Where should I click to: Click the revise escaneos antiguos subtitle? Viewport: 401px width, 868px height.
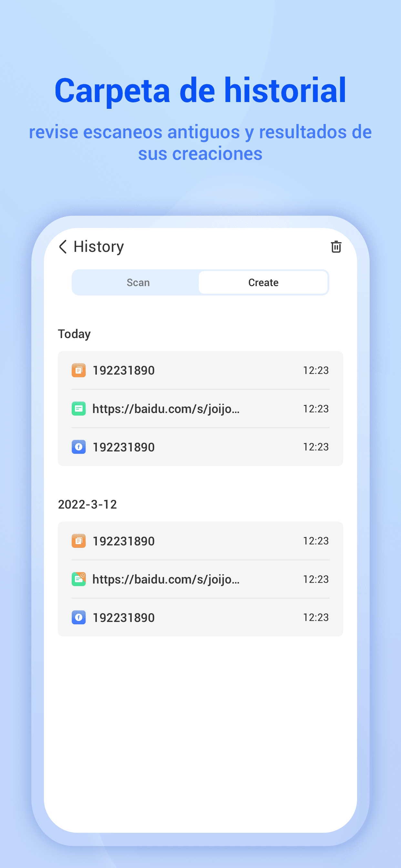(200, 142)
